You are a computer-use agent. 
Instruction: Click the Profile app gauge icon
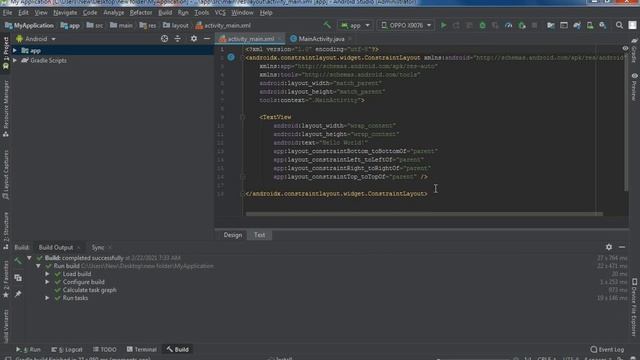[x=508, y=25]
